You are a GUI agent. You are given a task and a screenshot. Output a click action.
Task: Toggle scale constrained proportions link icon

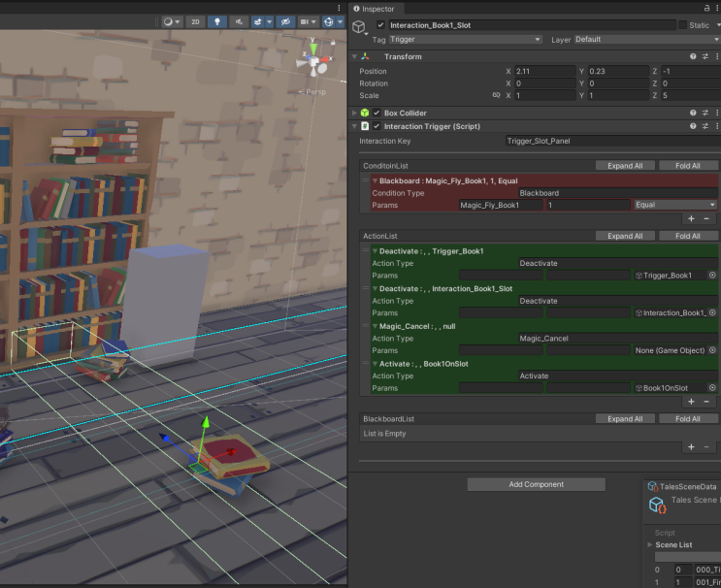496,96
